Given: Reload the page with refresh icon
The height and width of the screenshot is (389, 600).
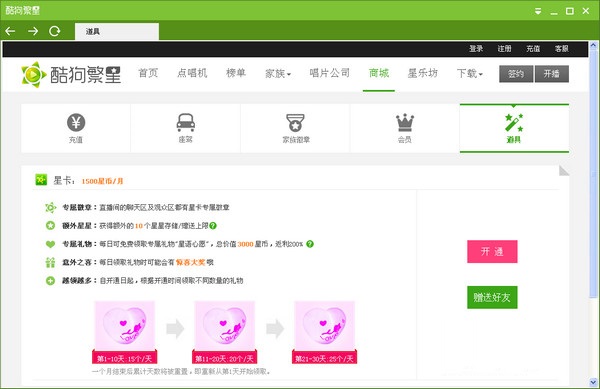Looking at the screenshot, I should [55, 31].
